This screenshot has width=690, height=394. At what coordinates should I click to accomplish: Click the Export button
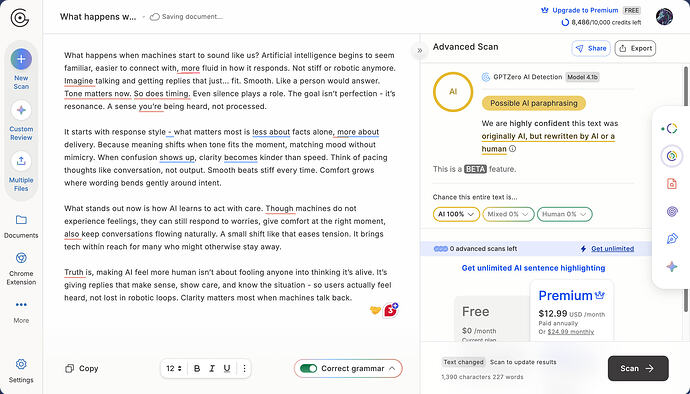[x=635, y=48]
